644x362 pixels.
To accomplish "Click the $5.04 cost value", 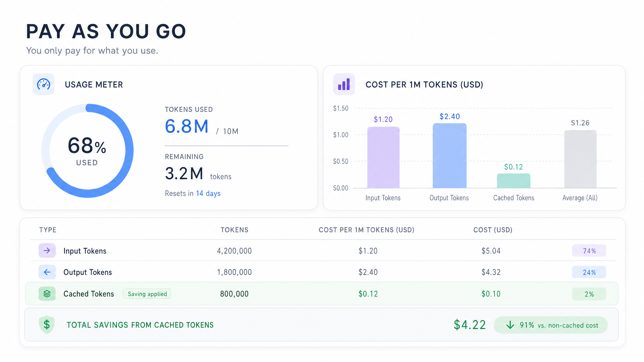I will point(491,251).
